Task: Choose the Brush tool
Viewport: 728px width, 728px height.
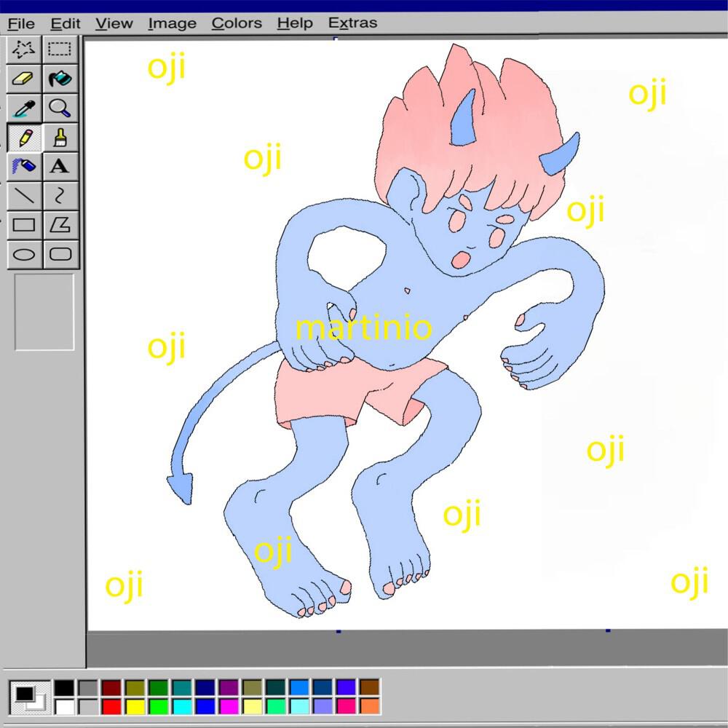Action: (60, 138)
